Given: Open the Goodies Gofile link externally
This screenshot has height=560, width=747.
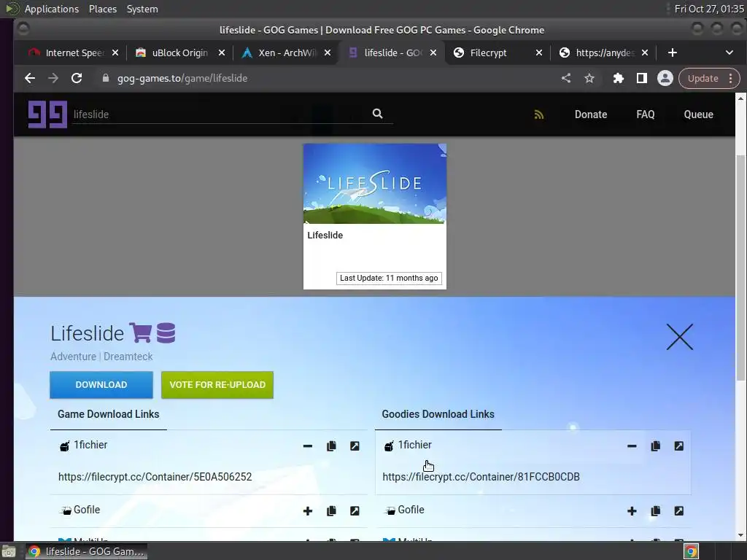Looking at the screenshot, I should (679, 511).
